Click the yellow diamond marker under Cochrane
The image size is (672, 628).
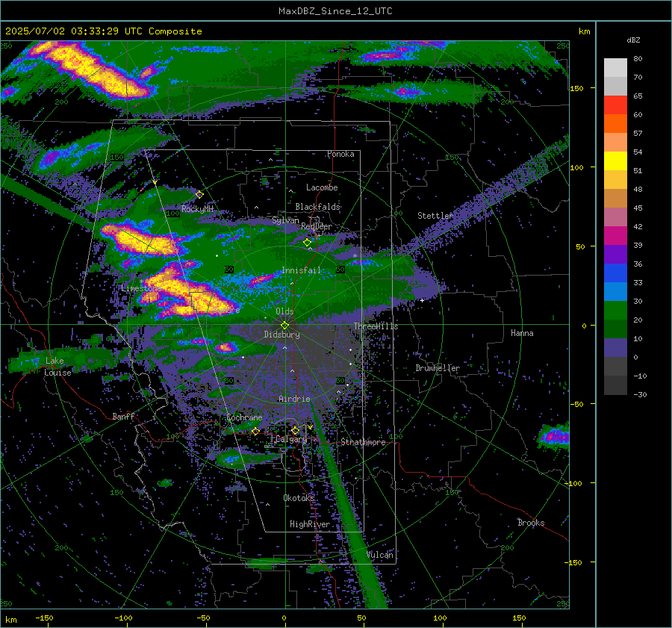(x=255, y=431)
